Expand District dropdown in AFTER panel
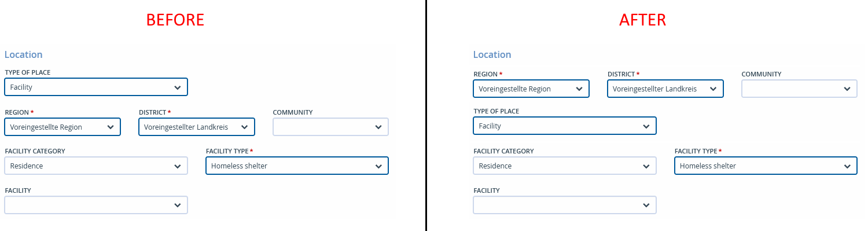 (x=665, y=89)
